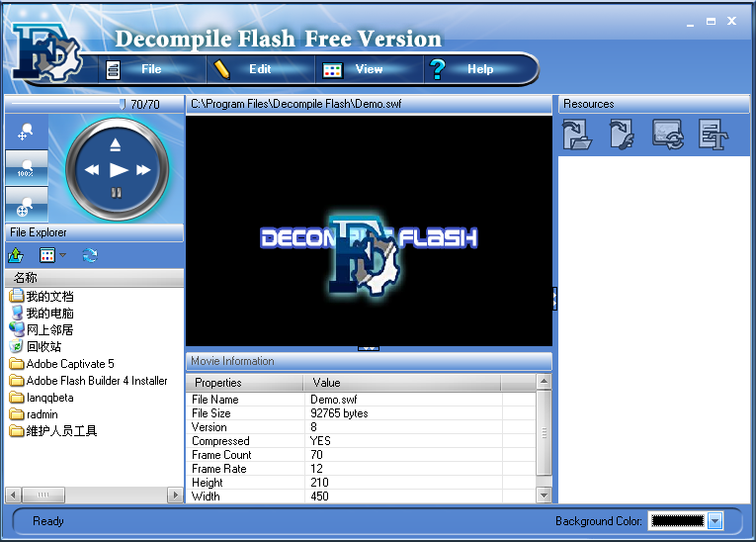Click the rewind button on player
The width and height of the screenshot is (756, 542).
(92, 170)
